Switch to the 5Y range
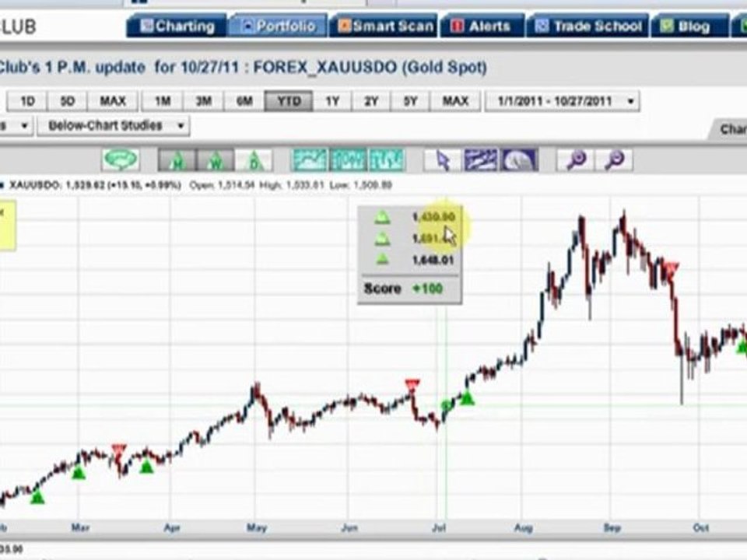 click(x=410, y=101)
